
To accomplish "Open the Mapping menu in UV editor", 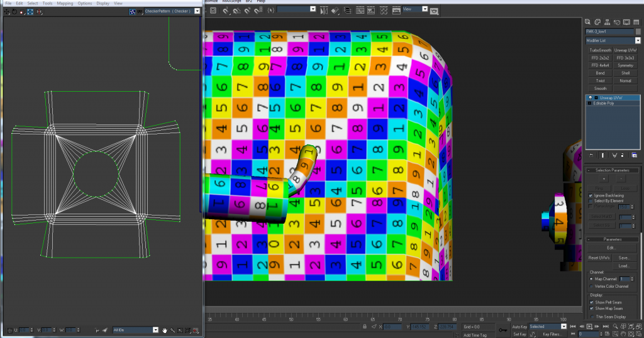I will [65, 3].
